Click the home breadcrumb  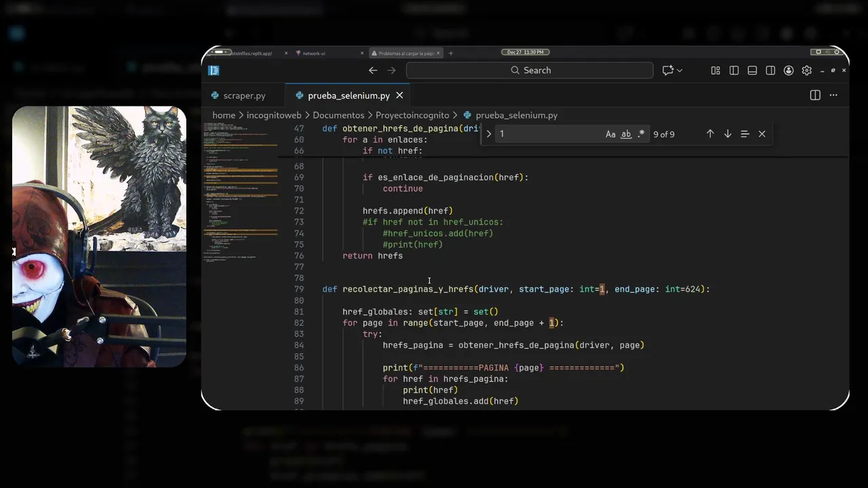click(224, 115)
